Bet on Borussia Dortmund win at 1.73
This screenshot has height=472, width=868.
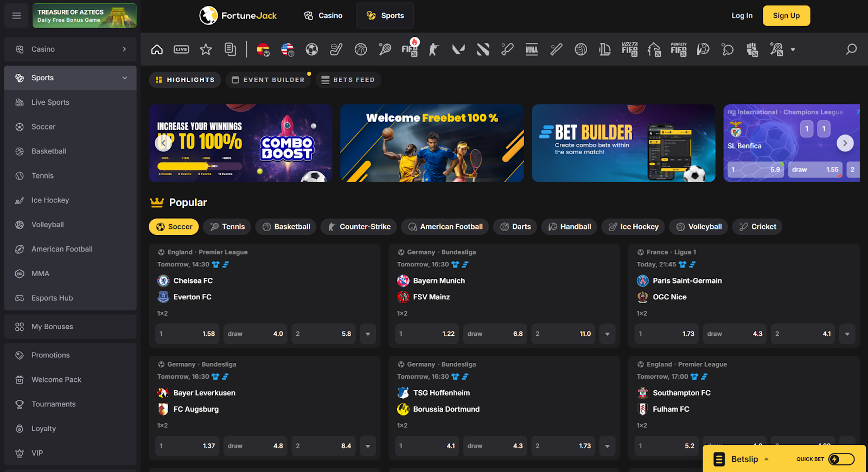click(x=563, y=446)
